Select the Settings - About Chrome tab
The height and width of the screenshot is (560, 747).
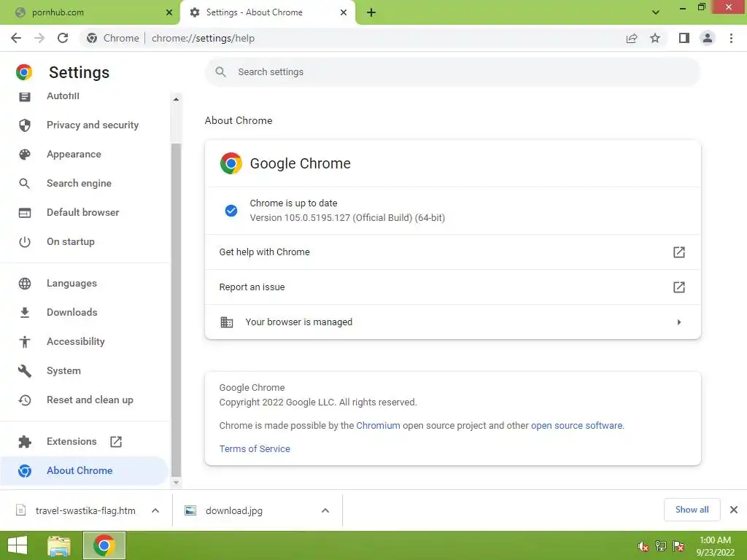267,12
